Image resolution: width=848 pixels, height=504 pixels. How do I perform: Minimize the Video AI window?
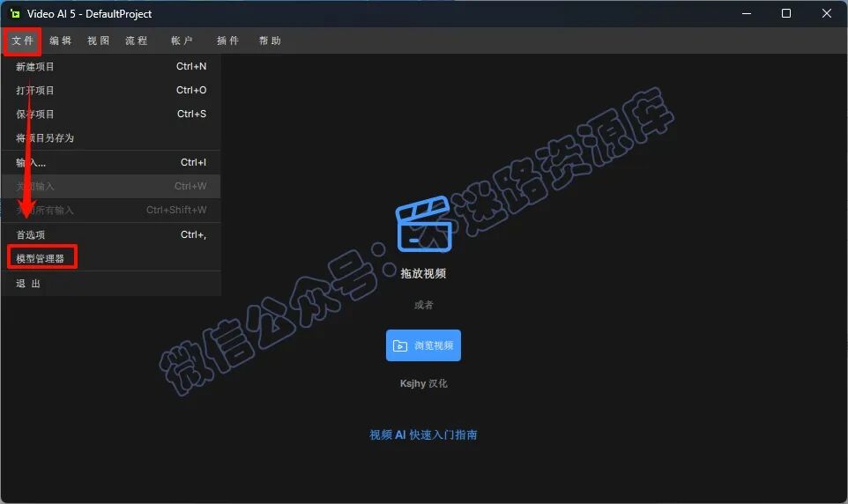[747, 13]
